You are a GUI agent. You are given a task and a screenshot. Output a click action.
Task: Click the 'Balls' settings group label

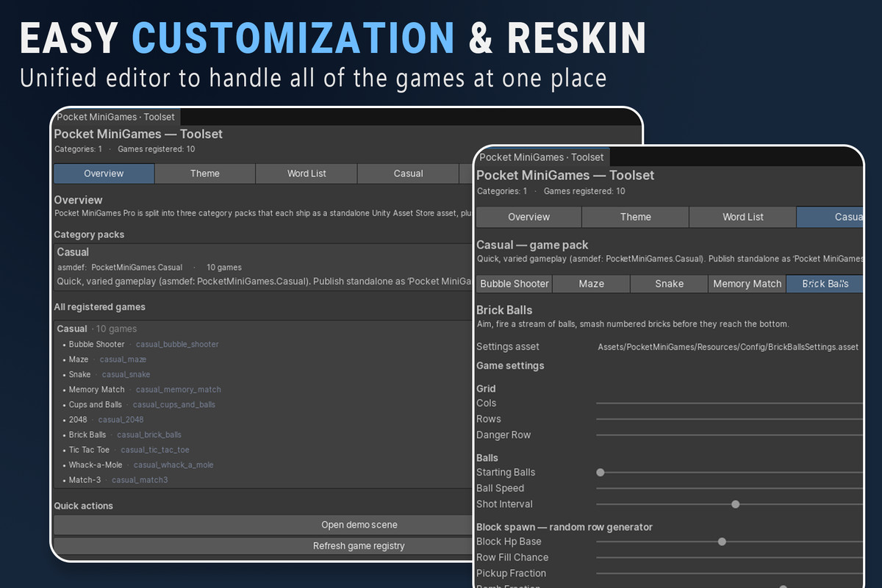pyautogui.click(x=487, y=457)
